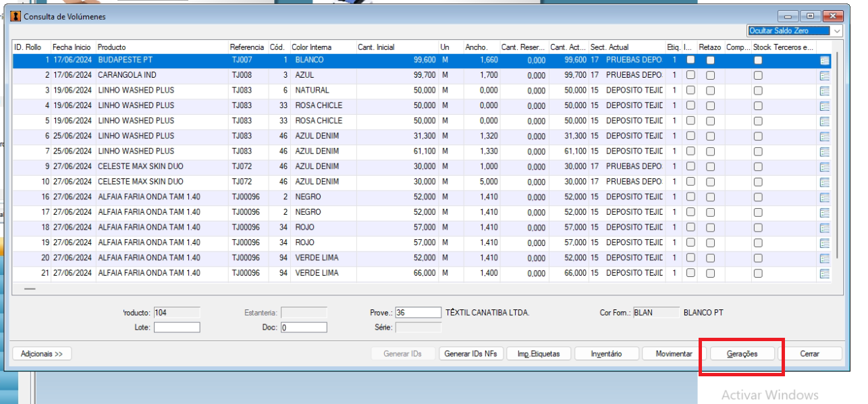Expand the Adicionais >> section

pos(42,353)
